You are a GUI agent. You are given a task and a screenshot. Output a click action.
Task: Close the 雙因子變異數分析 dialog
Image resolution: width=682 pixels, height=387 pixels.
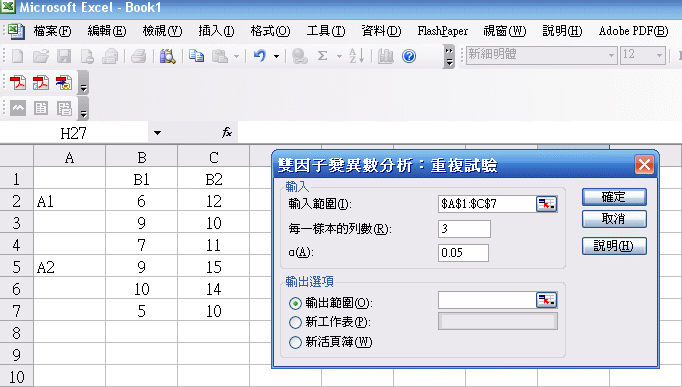tap(644, 165)
